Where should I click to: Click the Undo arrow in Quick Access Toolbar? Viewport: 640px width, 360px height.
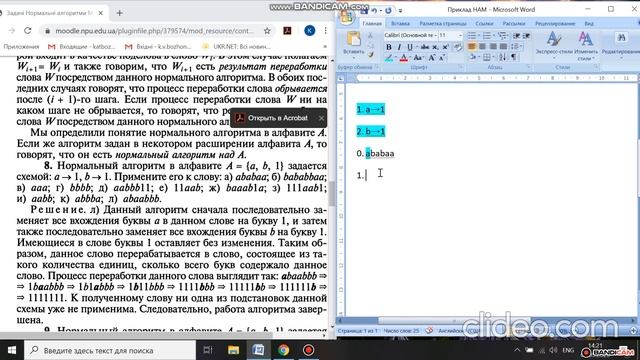[x=374, y=11]
